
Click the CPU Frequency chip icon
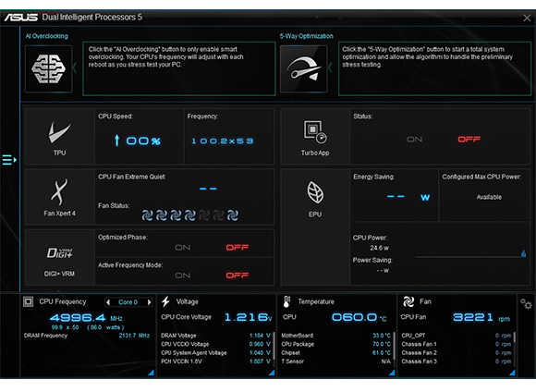(28, 301)
